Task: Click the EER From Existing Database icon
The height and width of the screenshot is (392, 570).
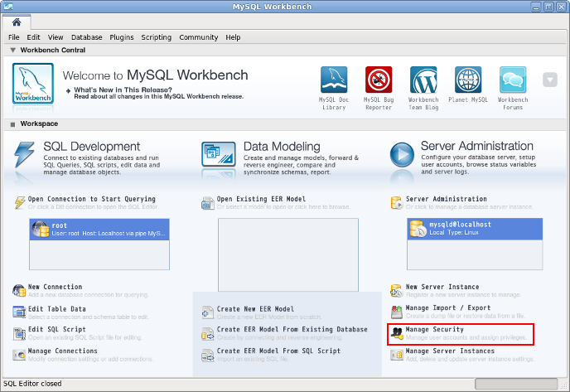Action: (x=208, y=333)
